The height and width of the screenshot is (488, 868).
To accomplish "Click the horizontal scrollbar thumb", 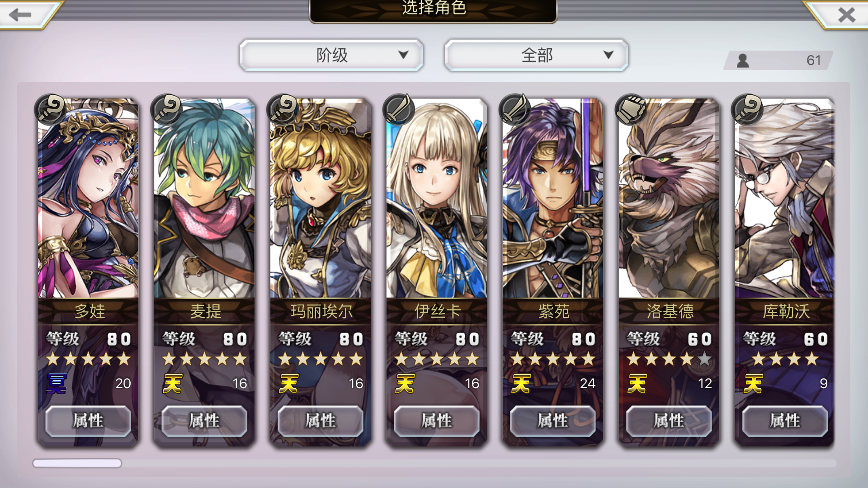I will 77,463.
